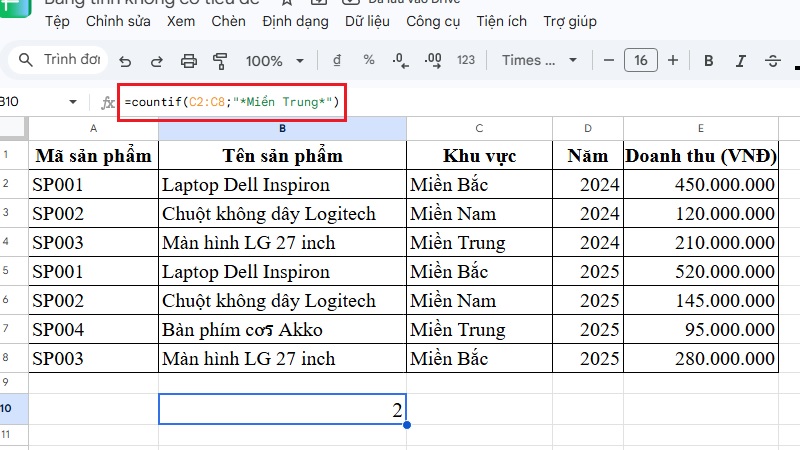
Task: Click cell '95.000.000'
Action: tap(701, 329)
